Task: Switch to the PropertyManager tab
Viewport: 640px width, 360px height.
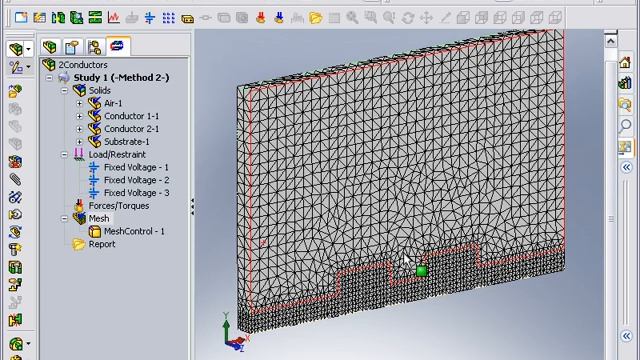Action: point(72,47)
